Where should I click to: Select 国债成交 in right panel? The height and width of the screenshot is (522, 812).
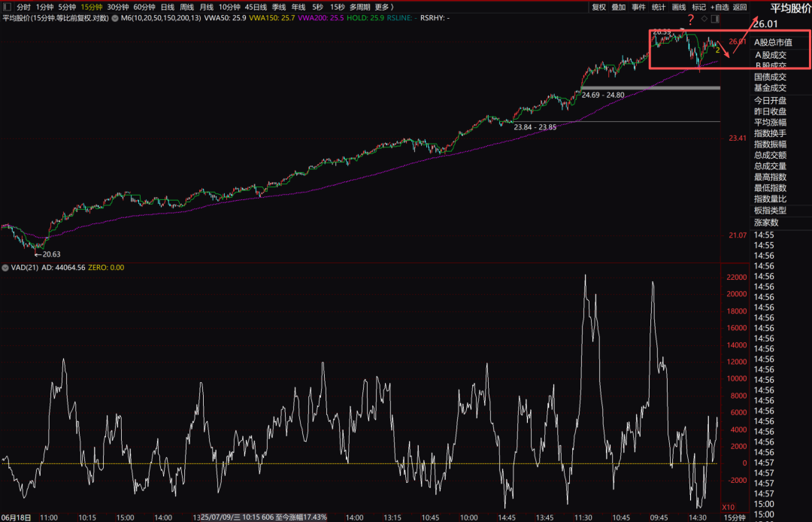[770, 77]
